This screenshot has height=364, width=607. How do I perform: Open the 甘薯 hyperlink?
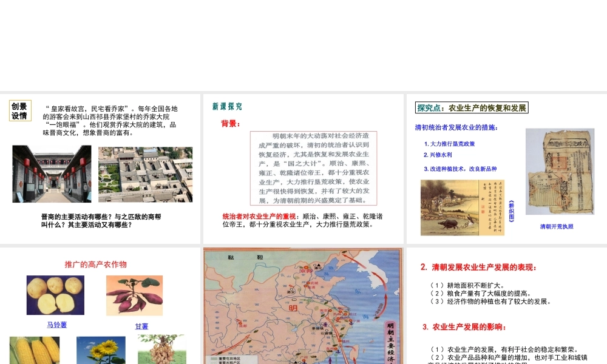pos(141,326)
